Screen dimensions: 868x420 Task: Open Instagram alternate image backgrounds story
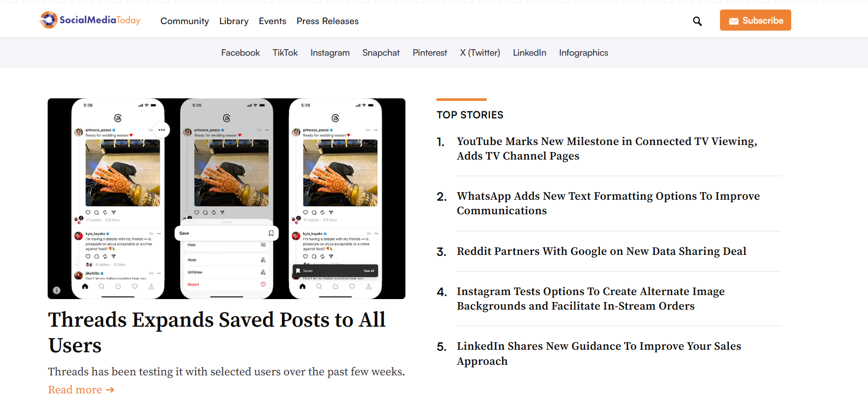(x=591, y=299)
